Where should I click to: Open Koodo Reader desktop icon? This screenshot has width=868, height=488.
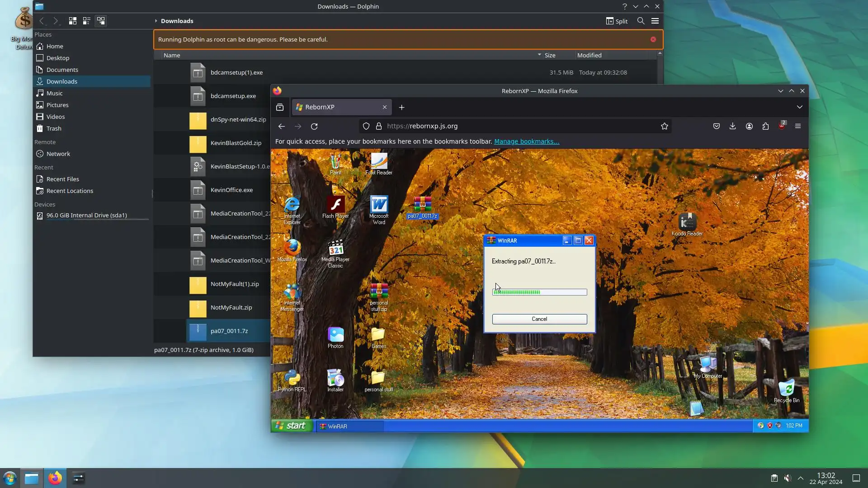click(687, 222)
